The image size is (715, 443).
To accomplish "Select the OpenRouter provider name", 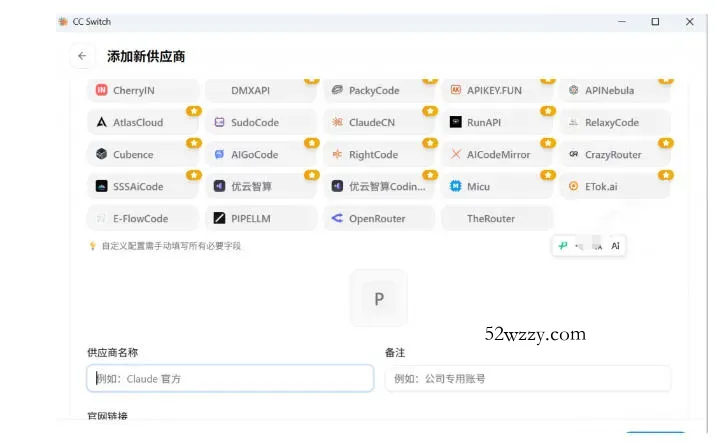I will (x=377, y=218).
